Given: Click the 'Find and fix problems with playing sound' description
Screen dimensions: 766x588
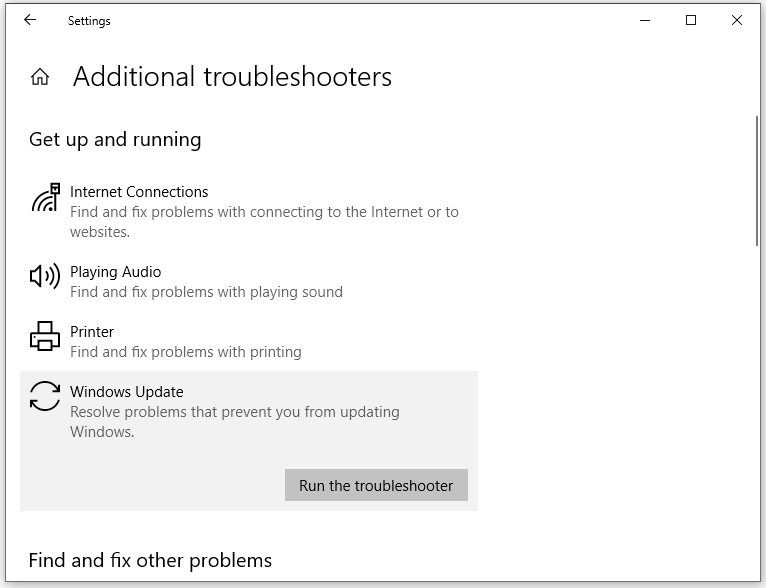Looking at the screenshot, I should (206, 292).
